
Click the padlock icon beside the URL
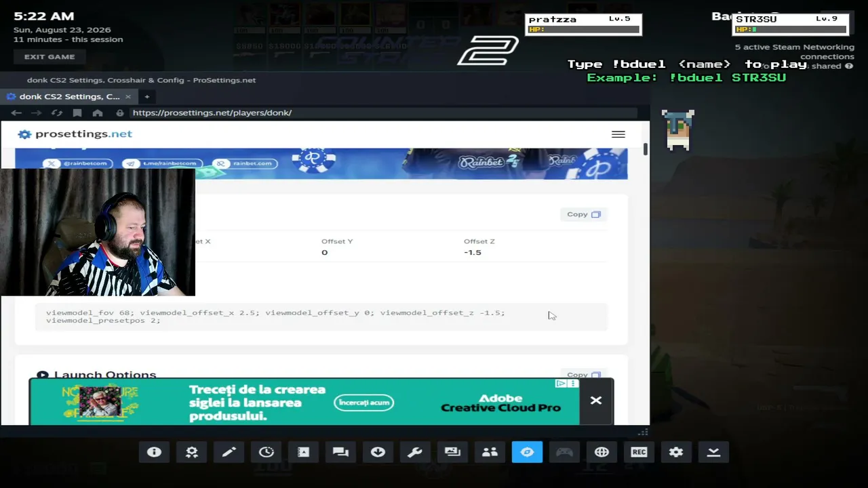click(x=120, y=113)
